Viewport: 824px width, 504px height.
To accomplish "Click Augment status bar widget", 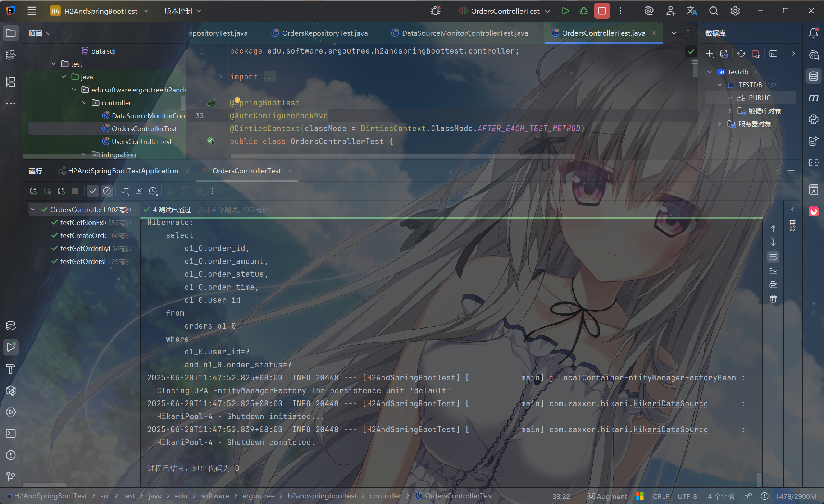I will click(x=607, y=496).
